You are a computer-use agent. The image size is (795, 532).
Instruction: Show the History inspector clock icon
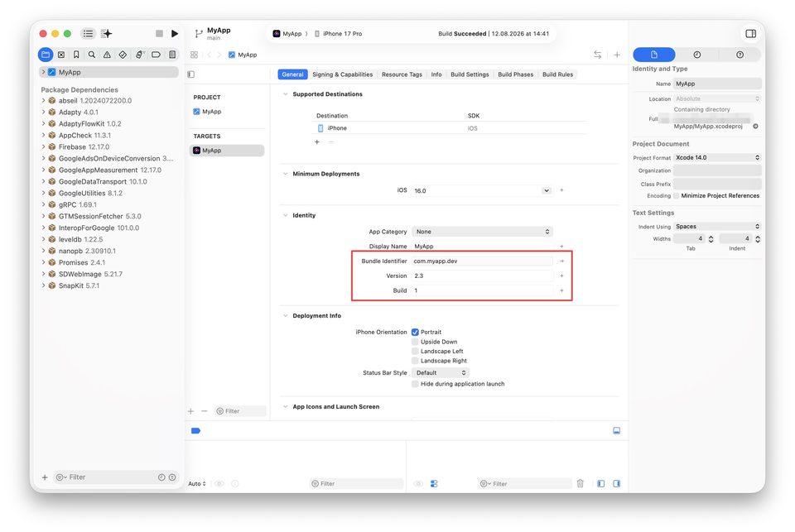(x=697, y=55)
